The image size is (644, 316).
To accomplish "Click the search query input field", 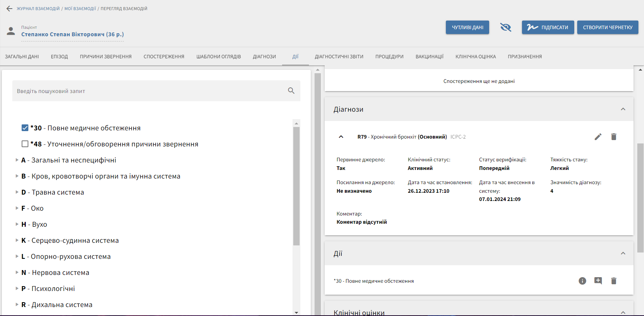I will click(x=149, y=91).
